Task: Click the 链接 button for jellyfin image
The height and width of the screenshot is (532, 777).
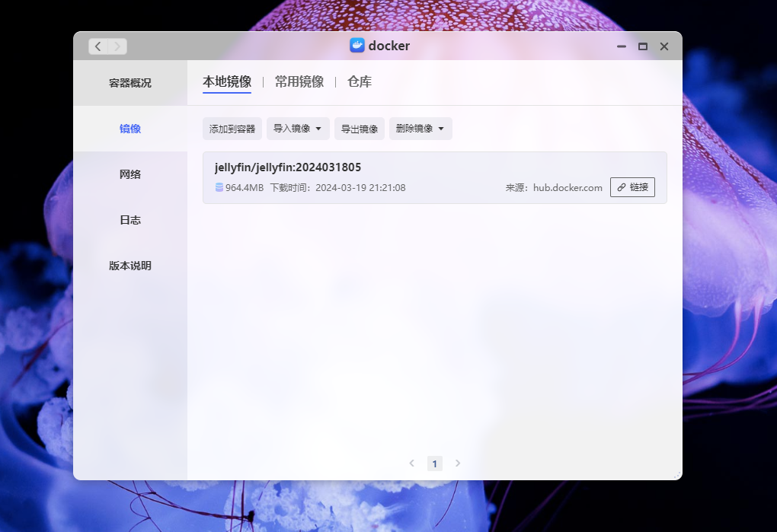Action: [632, 187]
